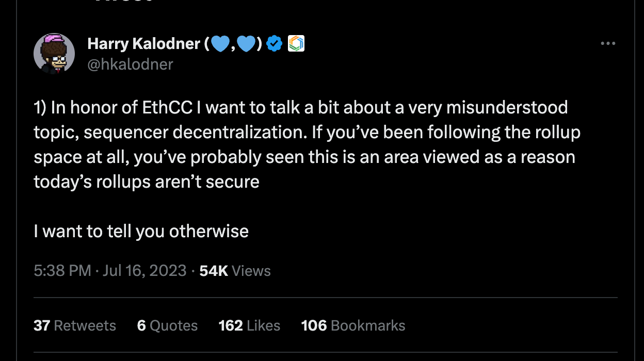Image resolution: width=644 pixels, height=361 pixels.
Task: Click the line I want to tell you otherwise
Action: (x=141, y=231)
